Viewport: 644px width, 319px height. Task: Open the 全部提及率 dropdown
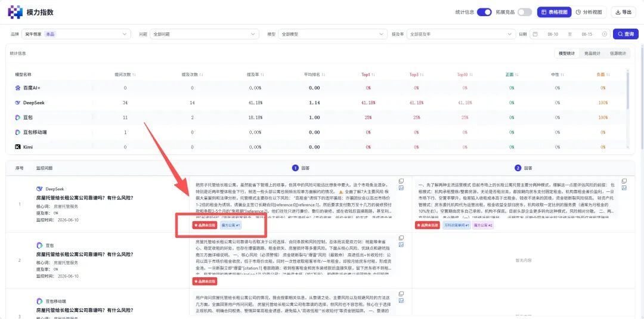[461, 34]
